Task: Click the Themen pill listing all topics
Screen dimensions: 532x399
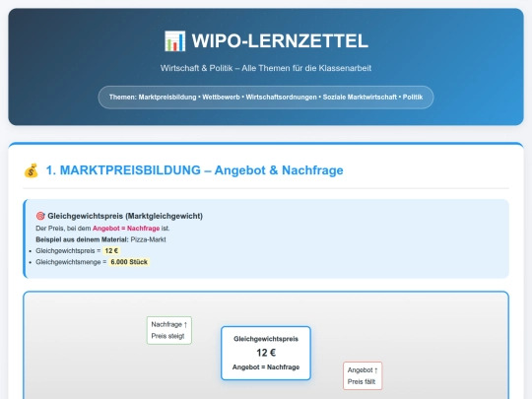Action: (266, 98)
